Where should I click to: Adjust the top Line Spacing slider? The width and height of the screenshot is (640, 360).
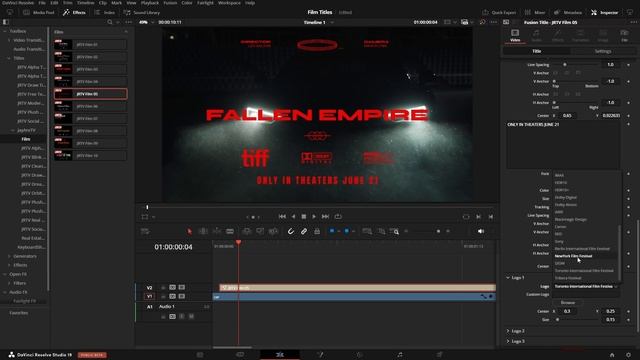coord(576,64)
